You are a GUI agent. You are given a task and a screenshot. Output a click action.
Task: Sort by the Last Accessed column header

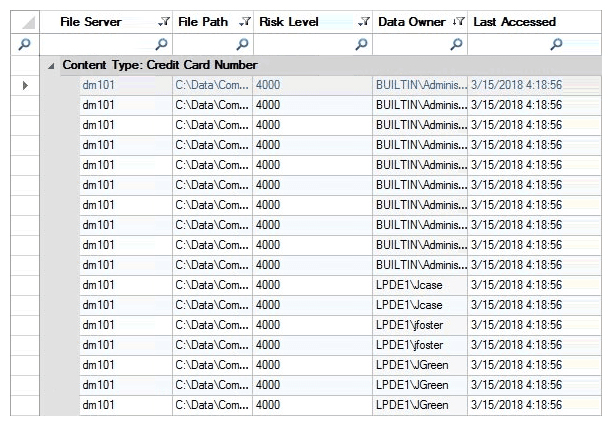pos(514,22)
